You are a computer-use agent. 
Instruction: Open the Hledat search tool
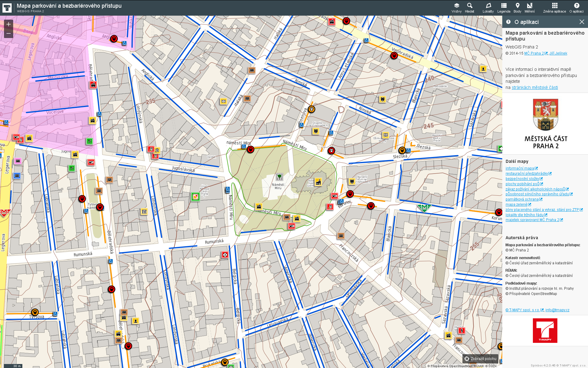click(x=469, y=8)
